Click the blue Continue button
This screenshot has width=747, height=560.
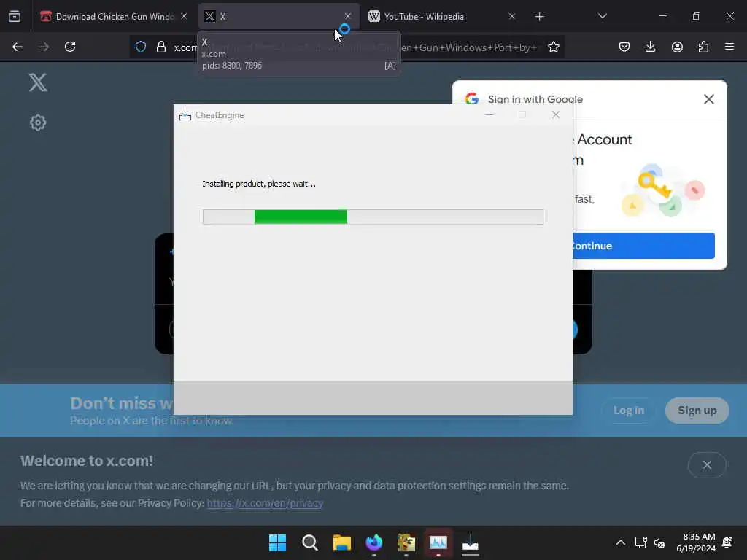point(643,246)
